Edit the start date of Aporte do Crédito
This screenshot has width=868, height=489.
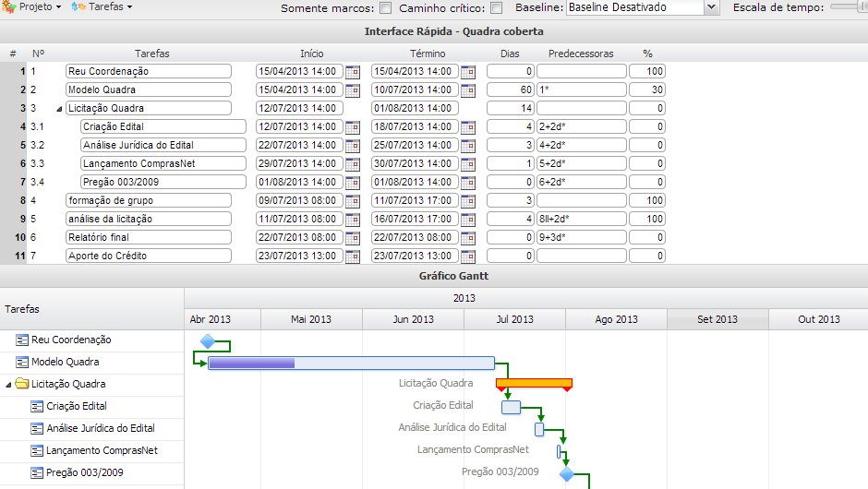pyautogui.click(x=299, y=256)
